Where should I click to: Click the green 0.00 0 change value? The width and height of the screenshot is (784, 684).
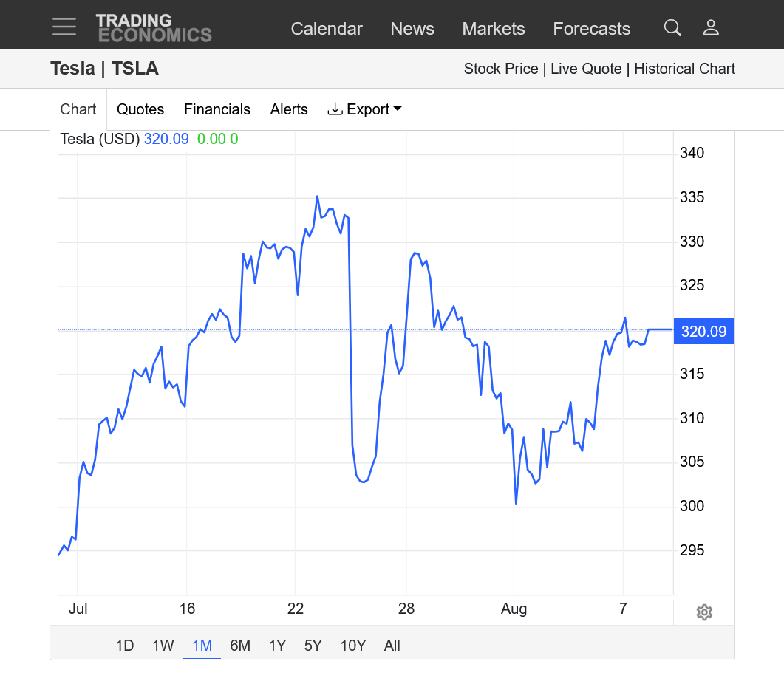217,139
